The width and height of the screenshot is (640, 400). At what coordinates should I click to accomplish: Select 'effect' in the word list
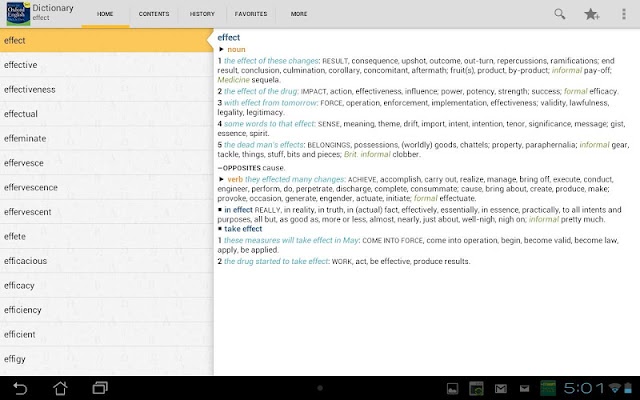(x=106, y=40)
